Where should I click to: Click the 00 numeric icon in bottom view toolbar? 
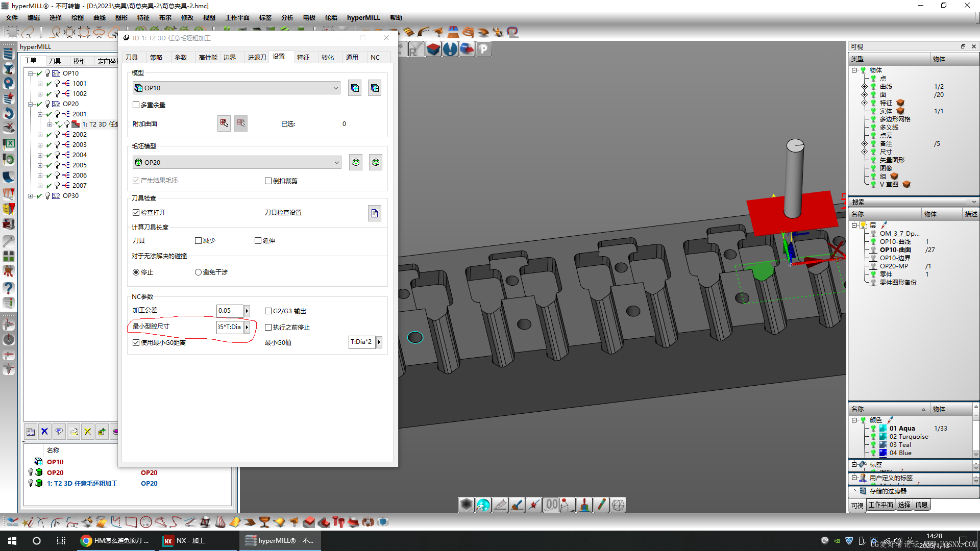[x=551, y=505]
